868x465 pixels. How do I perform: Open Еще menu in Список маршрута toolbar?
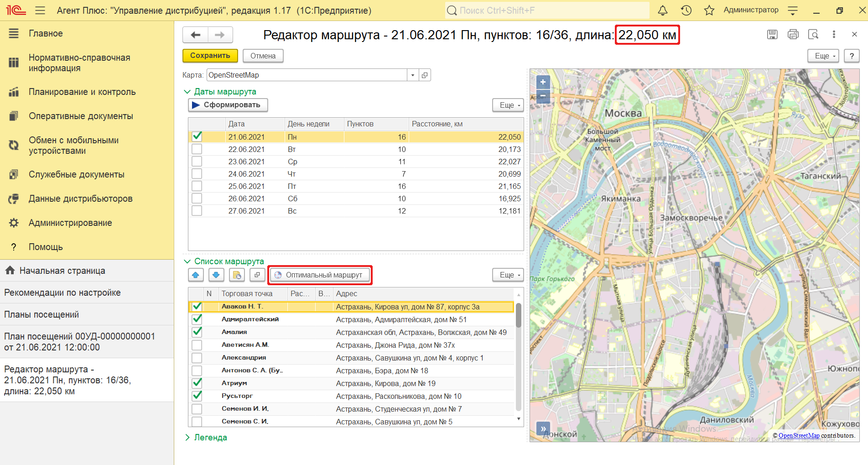508,275
